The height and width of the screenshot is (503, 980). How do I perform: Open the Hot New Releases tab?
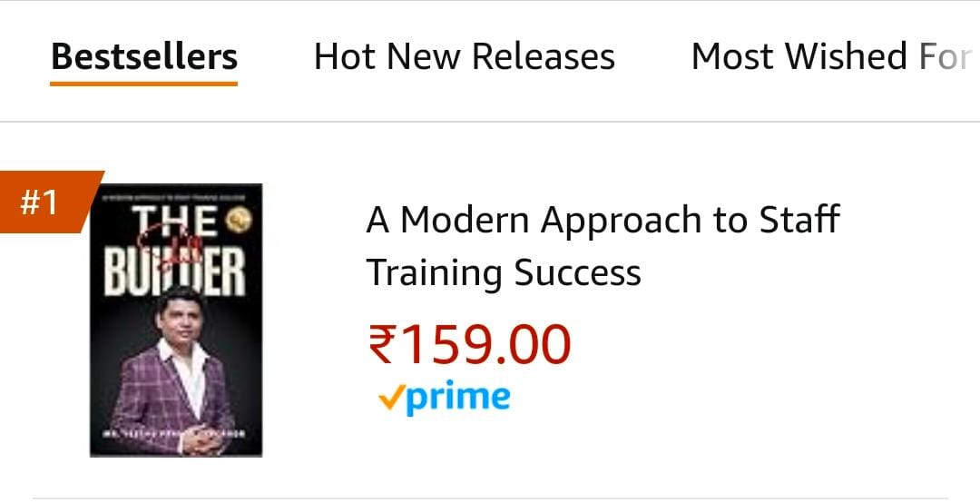465,57
